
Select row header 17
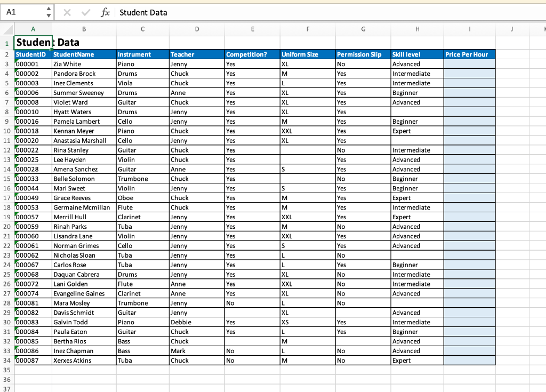[x=7, y=198]
